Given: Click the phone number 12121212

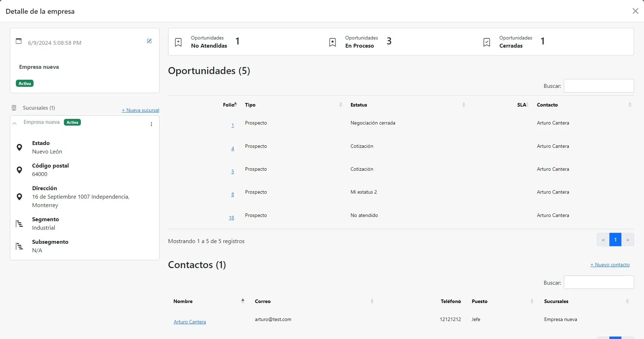Looking at the screenshot, I should coord(450,319).
